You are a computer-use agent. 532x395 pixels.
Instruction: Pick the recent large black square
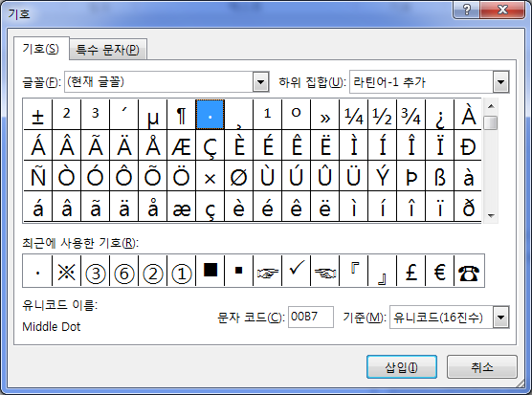click(x=210, y=271)
